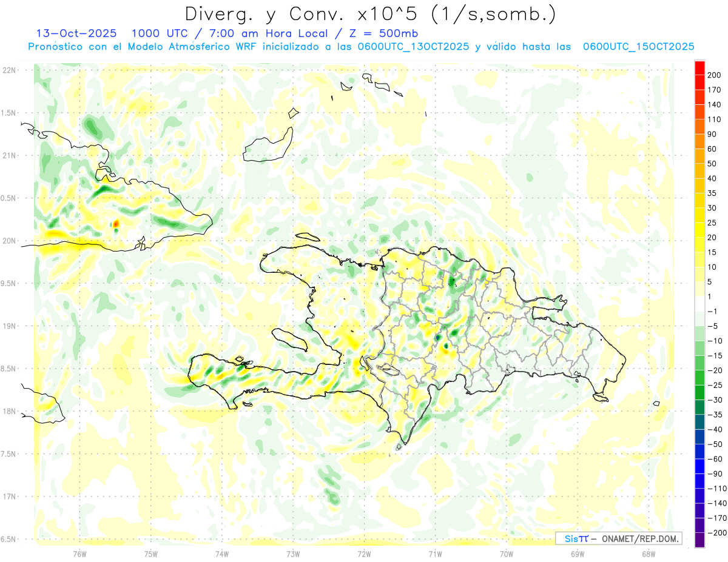Click the '40' color bar label
Image resolution: width=728 pixels, height=562 pixels.
713,178
